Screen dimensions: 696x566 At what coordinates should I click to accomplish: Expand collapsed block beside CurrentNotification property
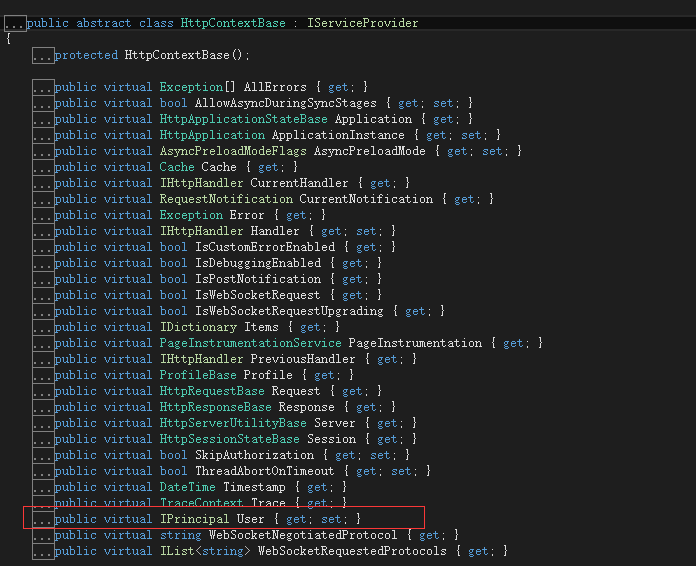(x=43, y=200)
